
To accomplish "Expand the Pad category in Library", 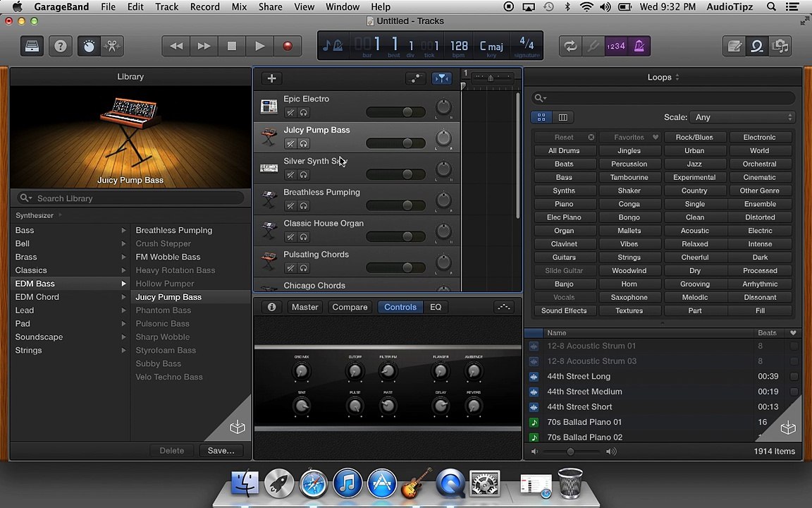I will (123, 323).
